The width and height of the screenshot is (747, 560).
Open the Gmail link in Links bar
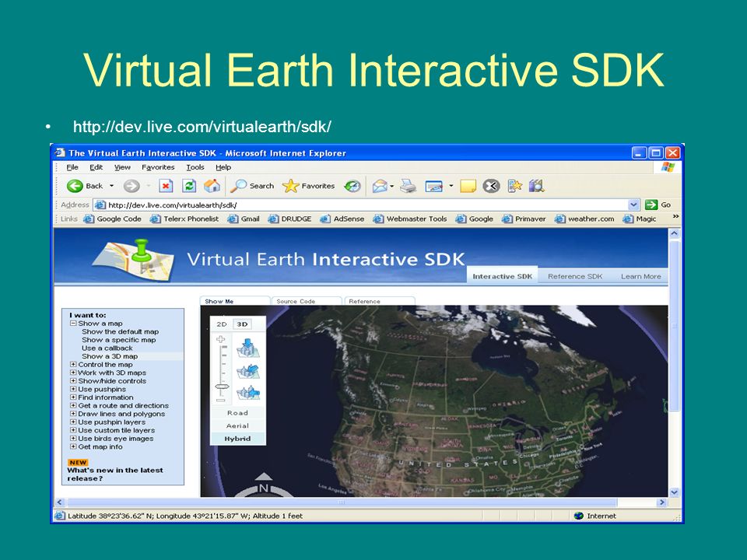[x=244, y=219]
